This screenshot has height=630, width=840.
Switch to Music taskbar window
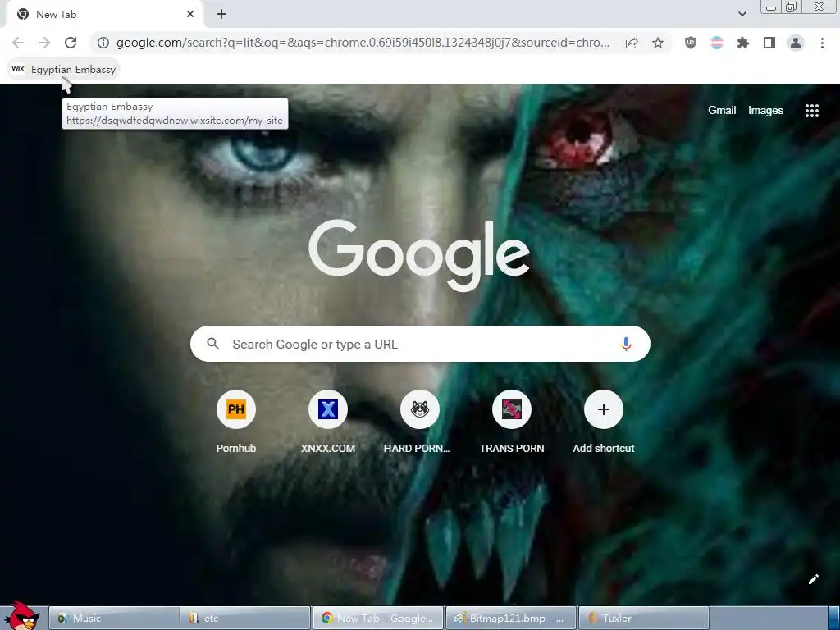tap(114, 619)
